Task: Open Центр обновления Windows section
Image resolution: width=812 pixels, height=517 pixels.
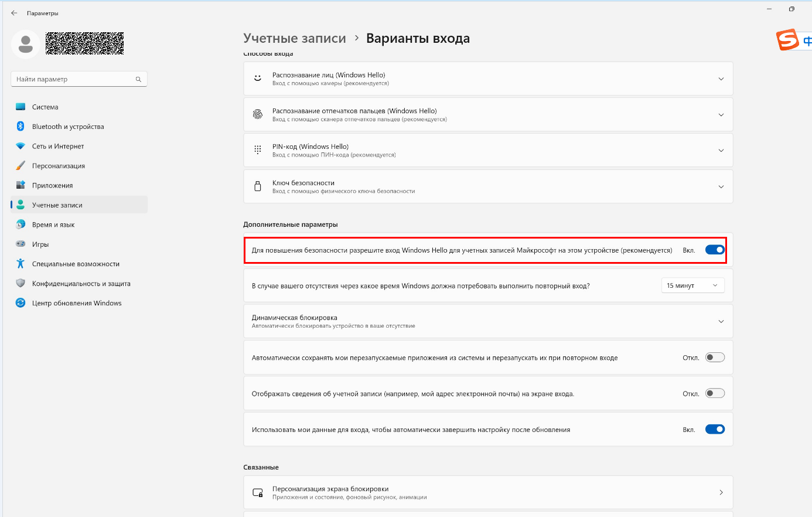Action: pos(79,303)
